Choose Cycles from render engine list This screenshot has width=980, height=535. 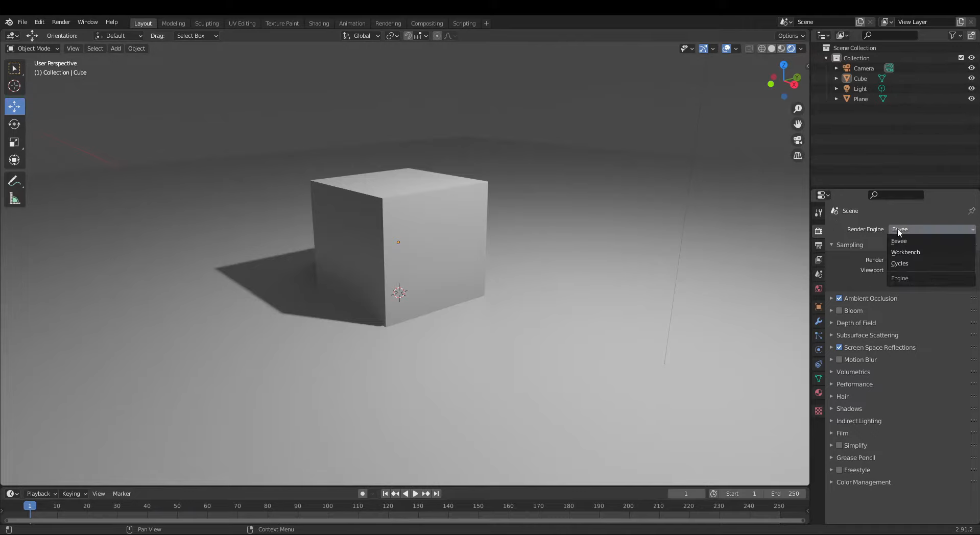point(931,263)
